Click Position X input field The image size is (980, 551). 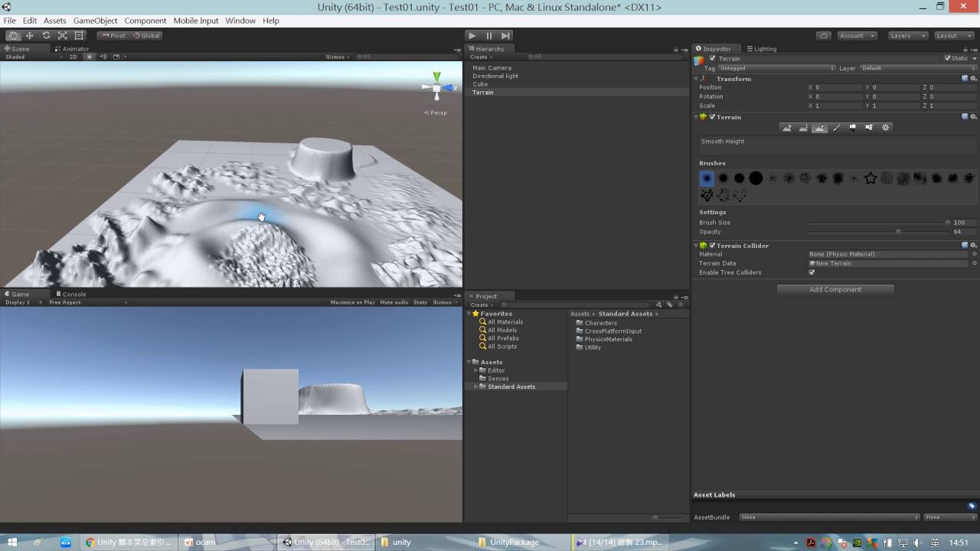tap(838, 87)
